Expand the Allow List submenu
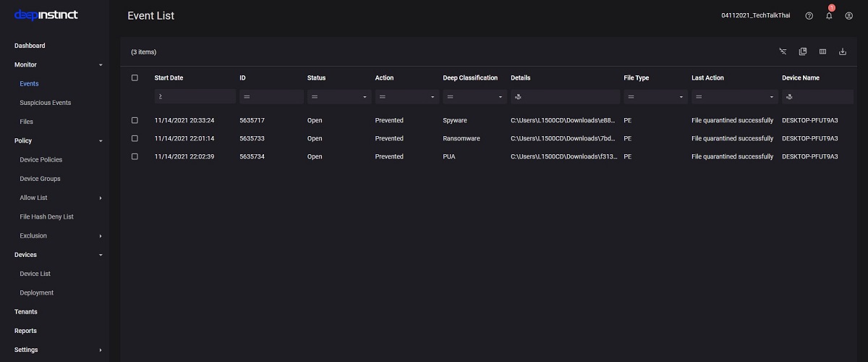Screen dimensions: 868x362 pyautogui.click(x=101, y=198)
